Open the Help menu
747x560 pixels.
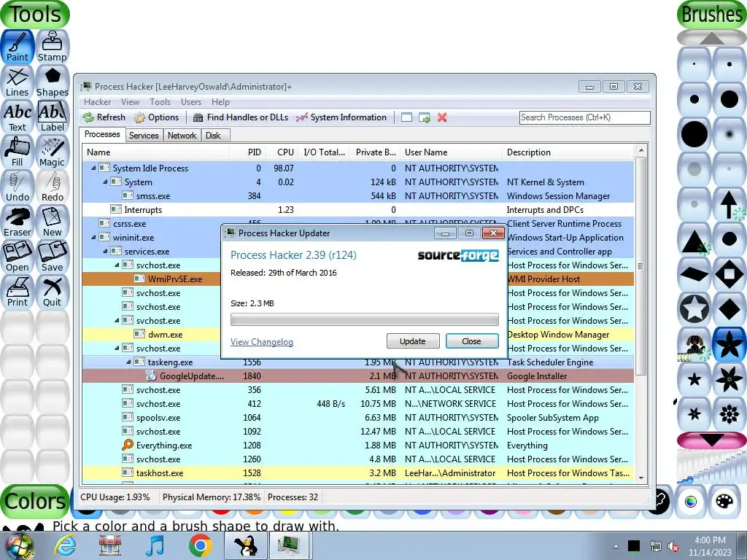220,102
